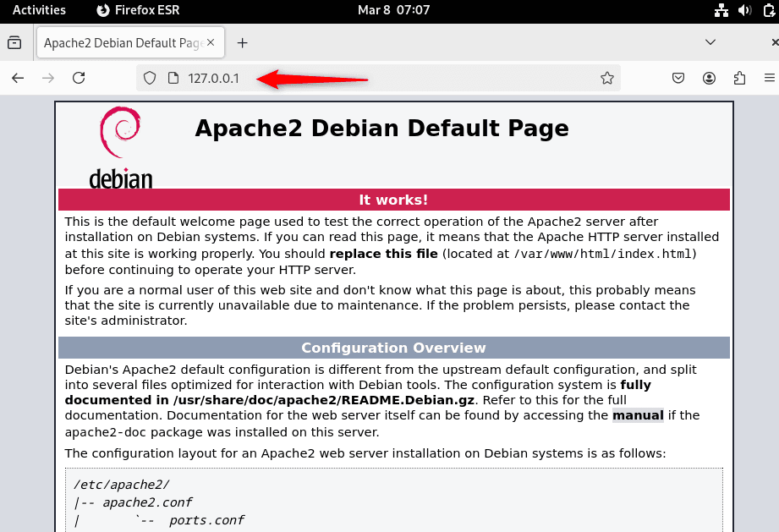Click the page scrollbar on the right
Screen dimensions: 779x532
[773, 254]
